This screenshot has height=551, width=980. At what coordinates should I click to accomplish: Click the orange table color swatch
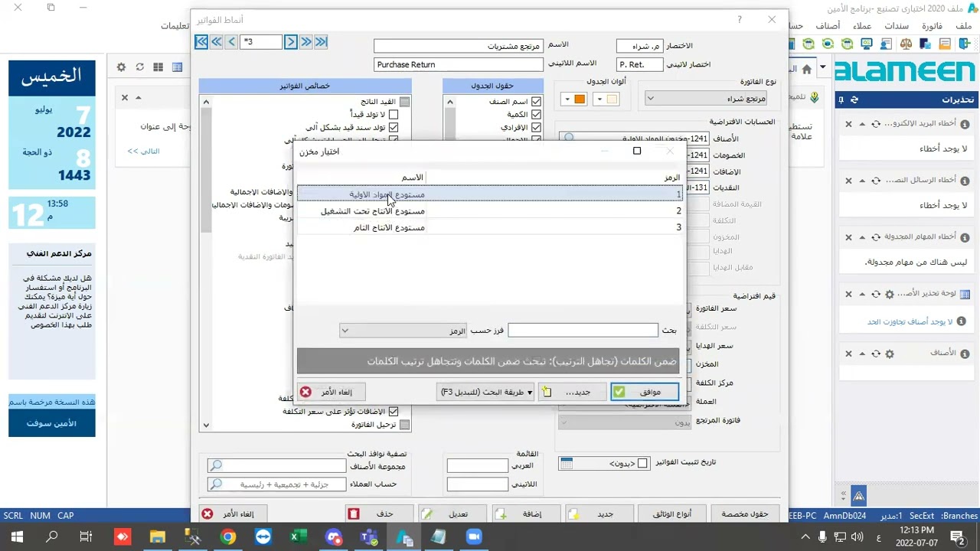(580, 99)
